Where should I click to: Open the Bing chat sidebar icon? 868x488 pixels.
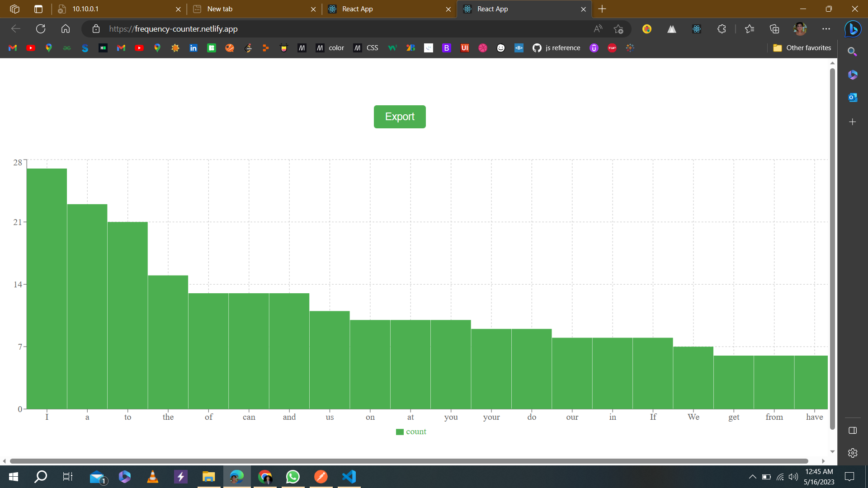pos(853,29)
